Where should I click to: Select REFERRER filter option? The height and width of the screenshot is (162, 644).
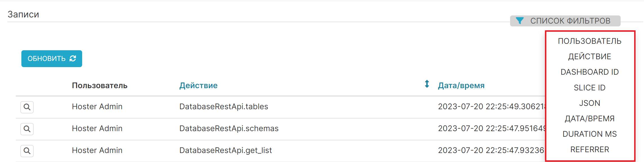tap(590, 149)
